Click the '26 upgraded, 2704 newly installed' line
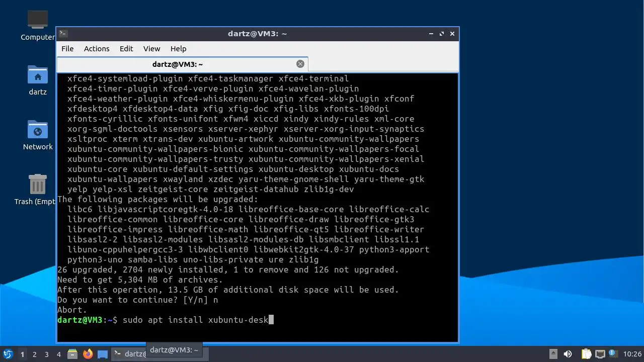This screenshot has height=362, width=644. (228, 269)
